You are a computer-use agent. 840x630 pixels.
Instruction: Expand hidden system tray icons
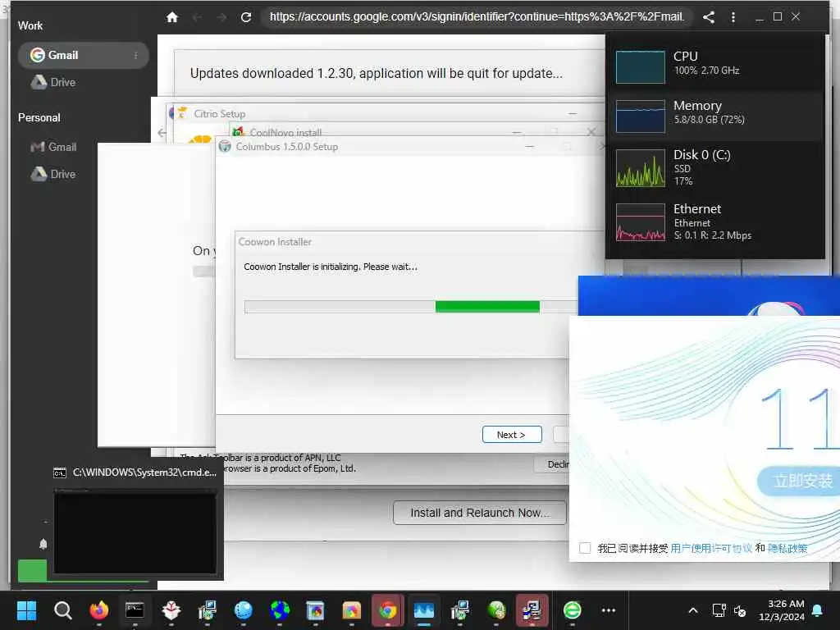692,610
